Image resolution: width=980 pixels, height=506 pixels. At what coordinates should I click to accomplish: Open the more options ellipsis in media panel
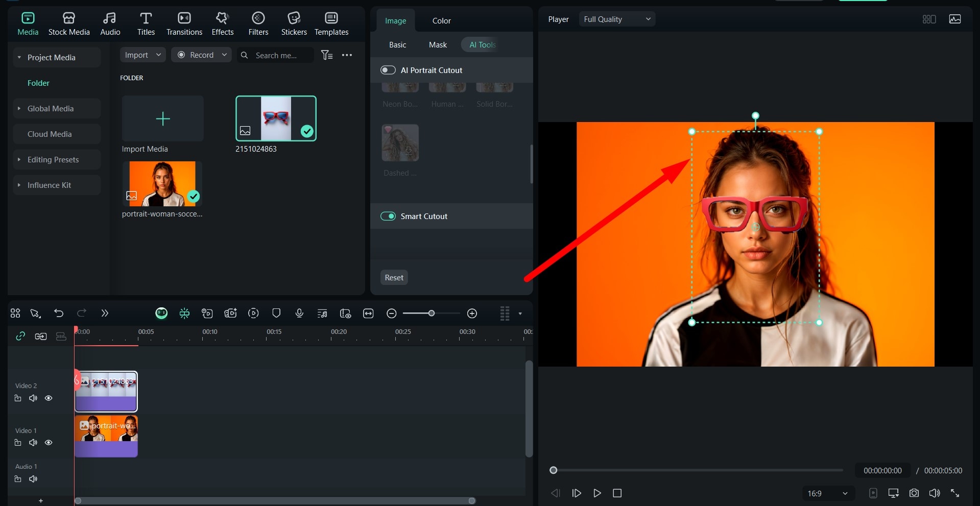[x=347, y=55]
